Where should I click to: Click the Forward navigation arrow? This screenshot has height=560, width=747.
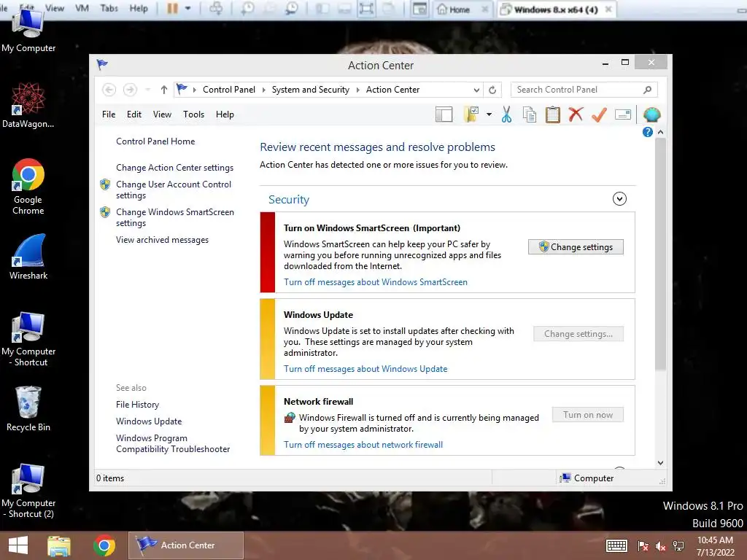point(130,90)
